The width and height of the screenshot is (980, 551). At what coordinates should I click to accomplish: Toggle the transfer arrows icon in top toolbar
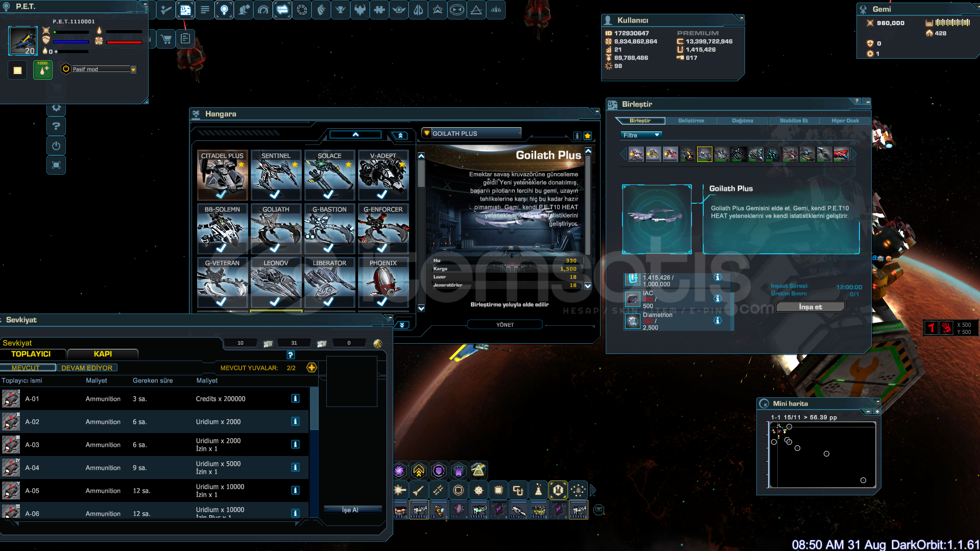[282, 10]
